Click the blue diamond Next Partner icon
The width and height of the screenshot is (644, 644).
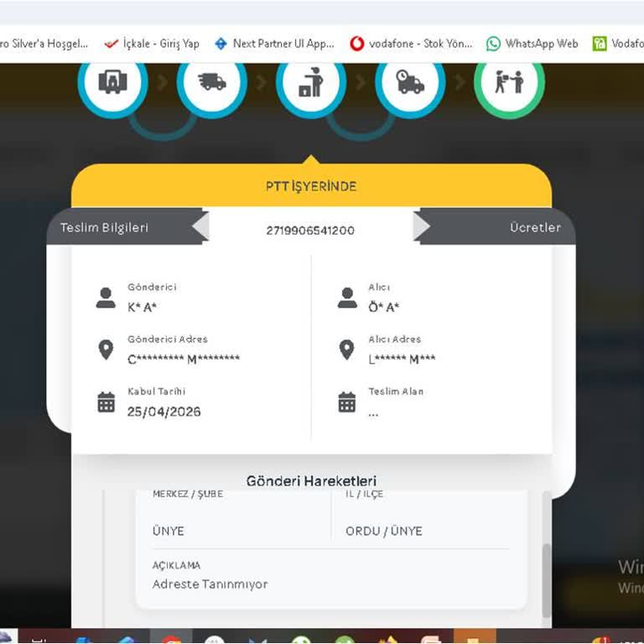tap(221, 44)
